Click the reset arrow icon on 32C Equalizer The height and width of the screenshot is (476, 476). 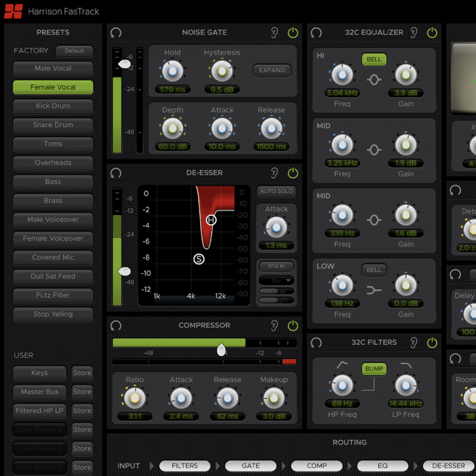tap(316, 32)
